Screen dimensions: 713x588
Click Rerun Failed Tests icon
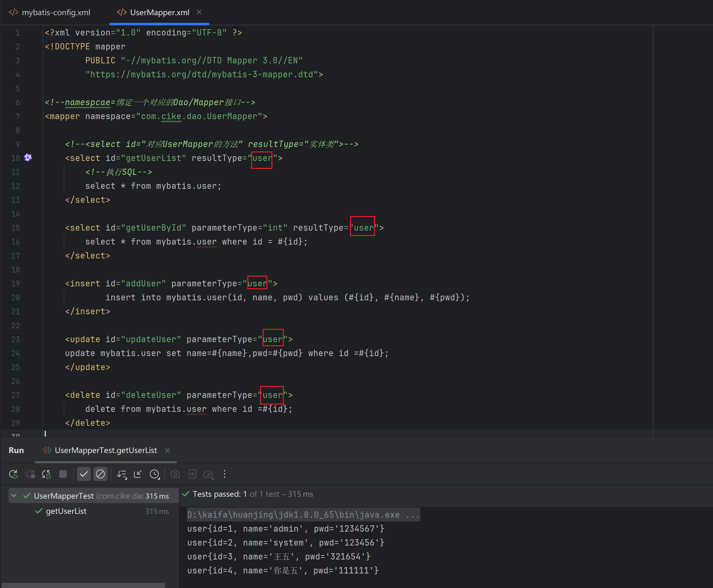pyautogui.click(x=30, y=474)
